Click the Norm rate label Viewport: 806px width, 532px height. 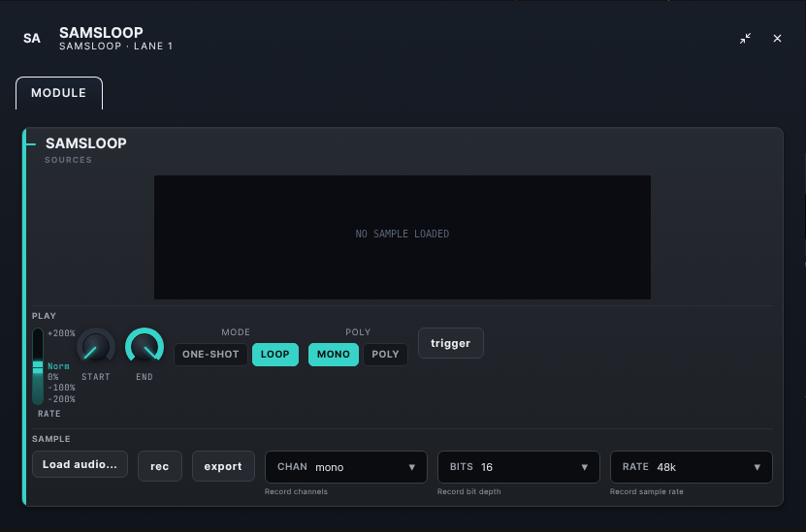click(58, 366)
